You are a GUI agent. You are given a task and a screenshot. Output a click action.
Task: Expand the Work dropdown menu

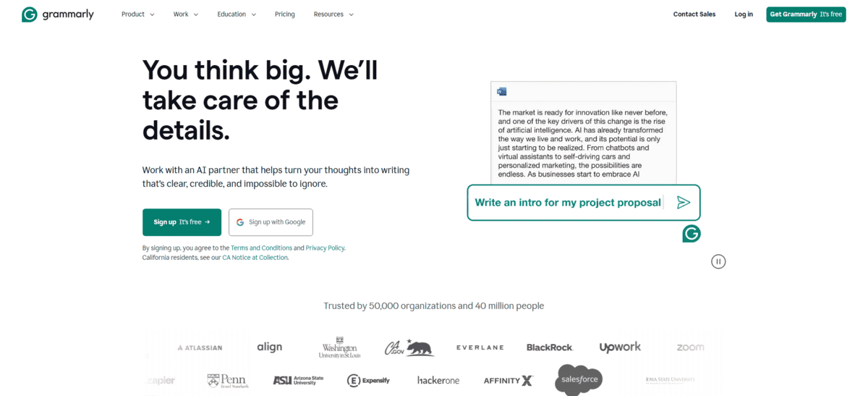pos(185,14)
